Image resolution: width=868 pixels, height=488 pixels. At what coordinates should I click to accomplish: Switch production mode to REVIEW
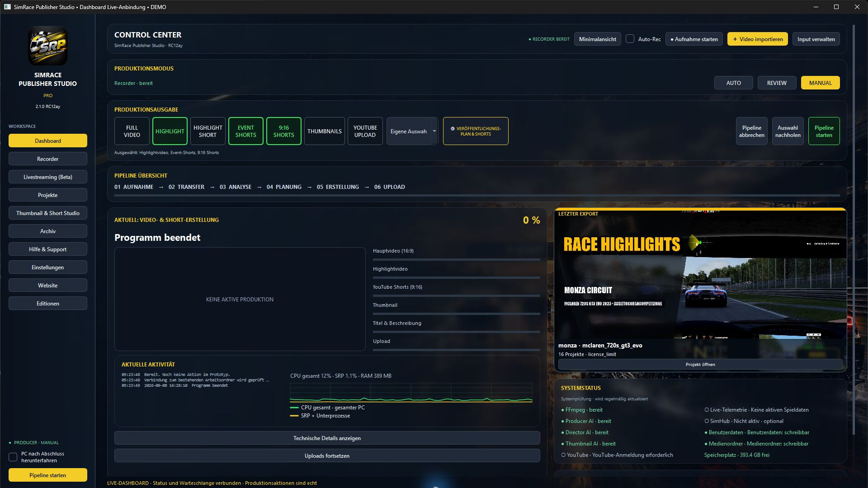pos(777,83)
